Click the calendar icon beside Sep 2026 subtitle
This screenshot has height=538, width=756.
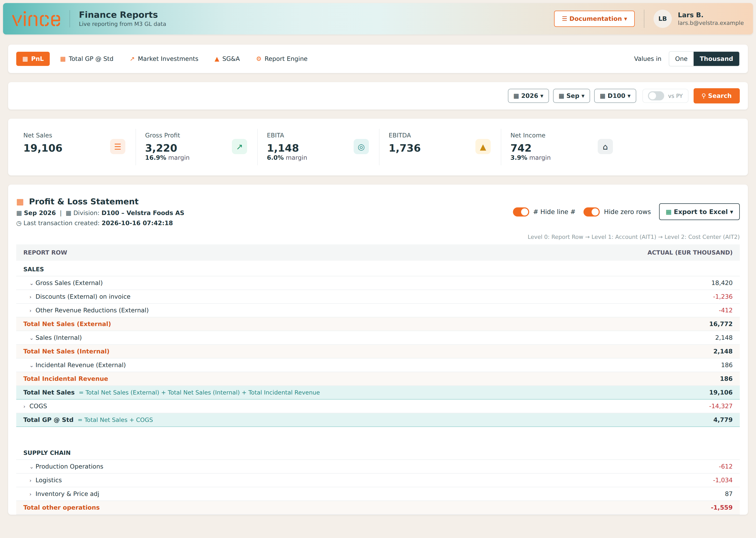click(19, 213)
